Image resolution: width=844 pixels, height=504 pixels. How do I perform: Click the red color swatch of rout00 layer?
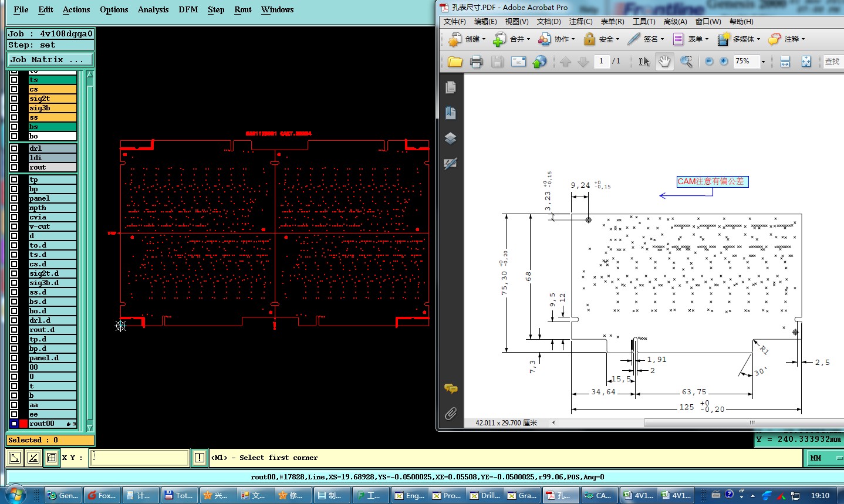[x=23, y=424]
